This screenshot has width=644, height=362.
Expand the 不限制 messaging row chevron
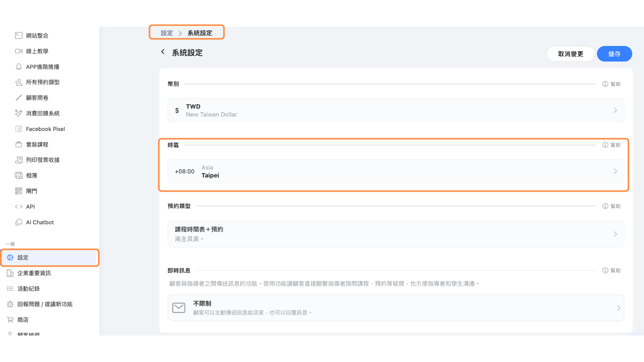pos(619,308)
